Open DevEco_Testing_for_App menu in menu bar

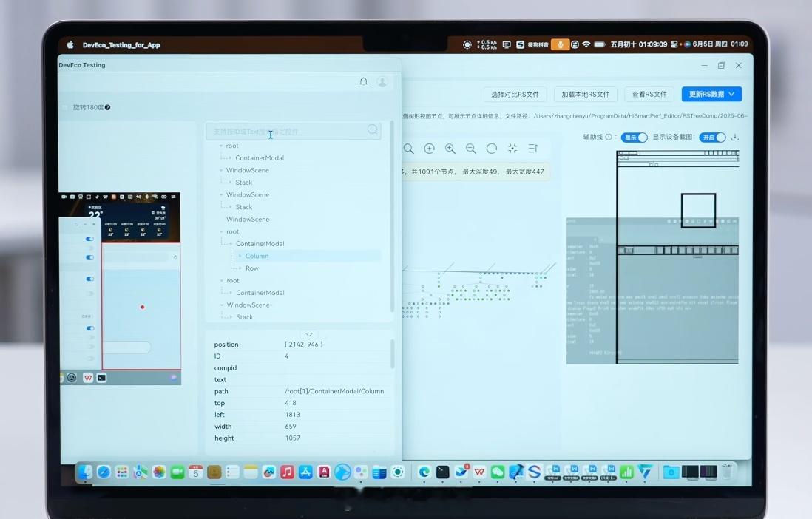(121, 45)
